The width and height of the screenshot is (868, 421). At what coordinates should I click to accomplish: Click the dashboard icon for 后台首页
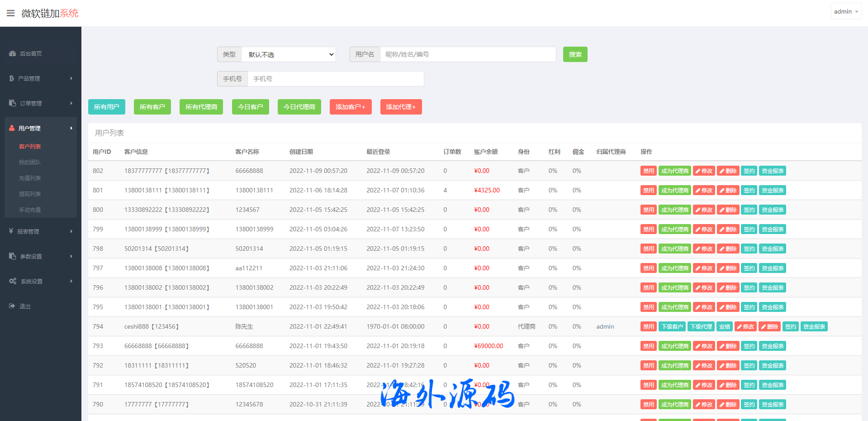[12, 53]
